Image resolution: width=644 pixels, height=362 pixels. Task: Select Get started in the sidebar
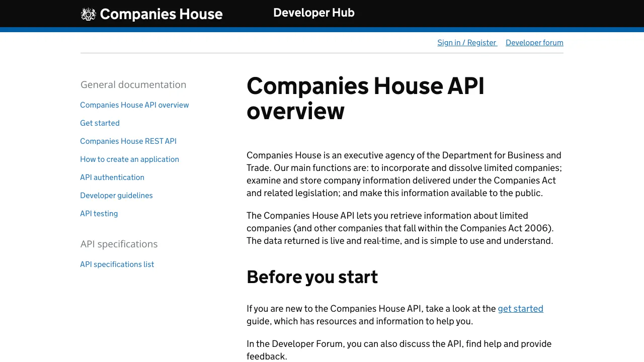pyautogui.click(x=100, y=123)
